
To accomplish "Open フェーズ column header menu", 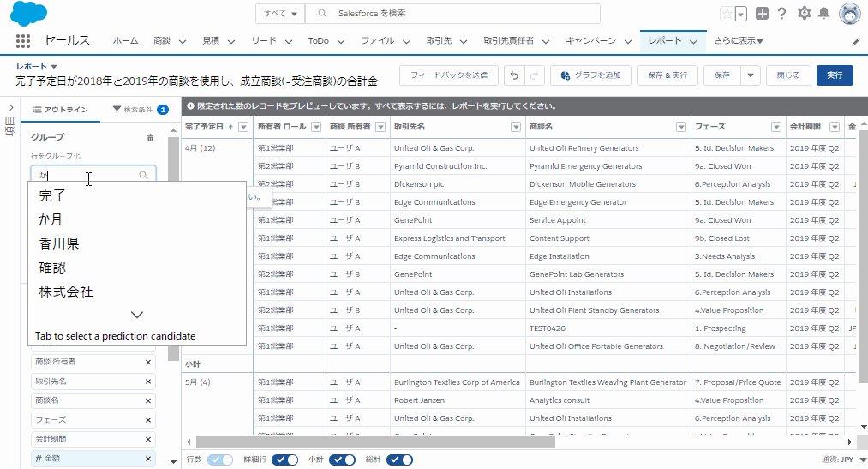I will click(776, 128).
